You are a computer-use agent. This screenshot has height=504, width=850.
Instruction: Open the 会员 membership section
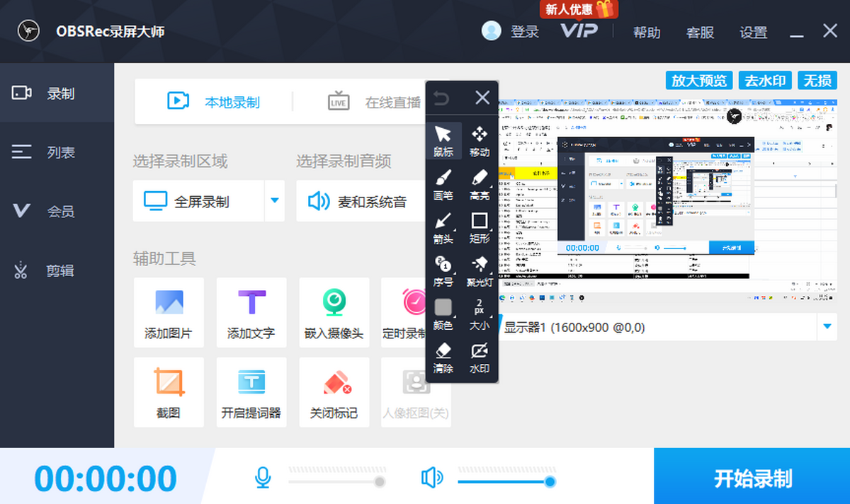(x=57, y=211)
